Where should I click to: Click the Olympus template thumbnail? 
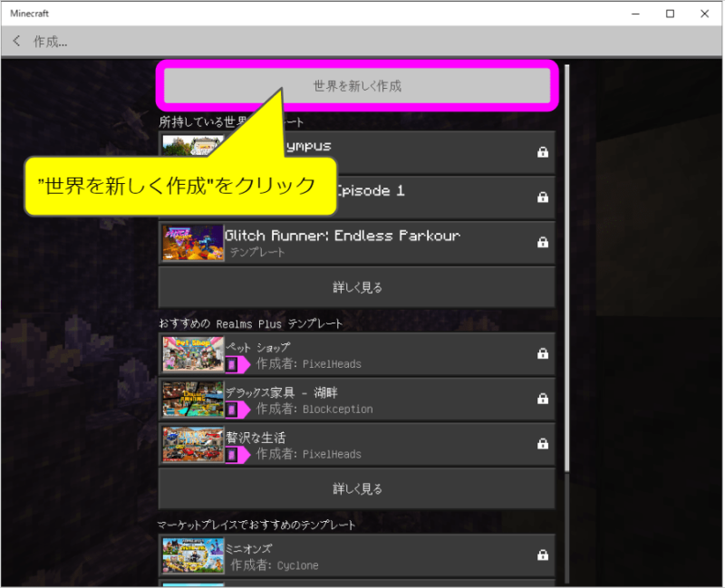(x=193, y=146)
